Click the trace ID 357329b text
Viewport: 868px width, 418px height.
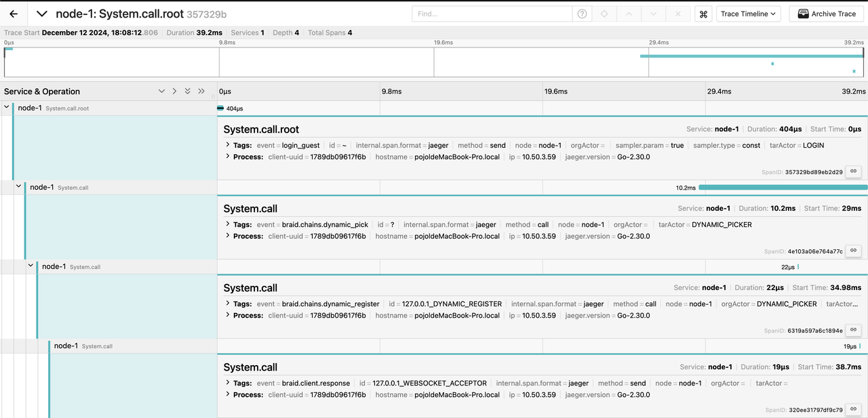[x=206, y=14]
